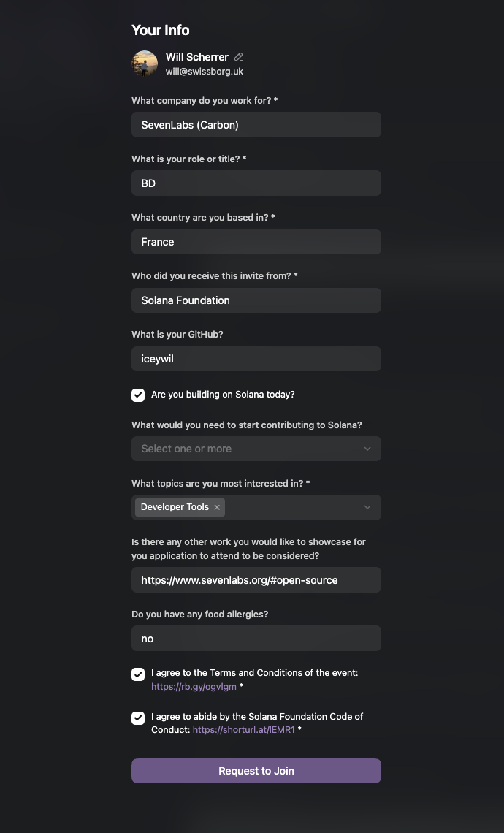Click the food allergies field showing no
The height and width of the screenshot is (833, 504).
[256, 639]
